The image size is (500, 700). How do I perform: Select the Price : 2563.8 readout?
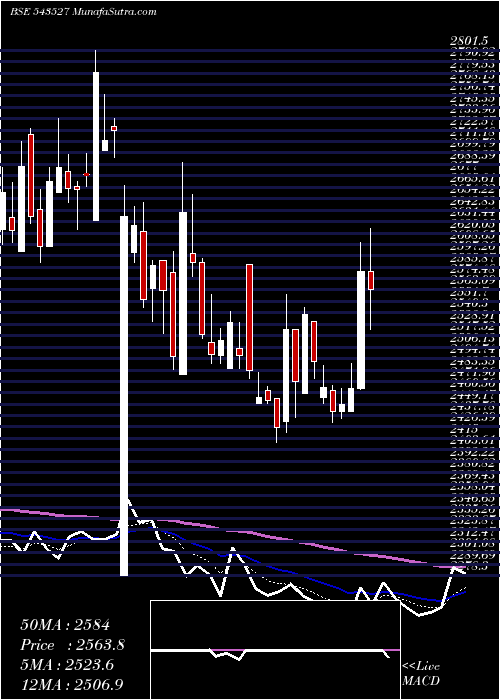tap(72, 645)
